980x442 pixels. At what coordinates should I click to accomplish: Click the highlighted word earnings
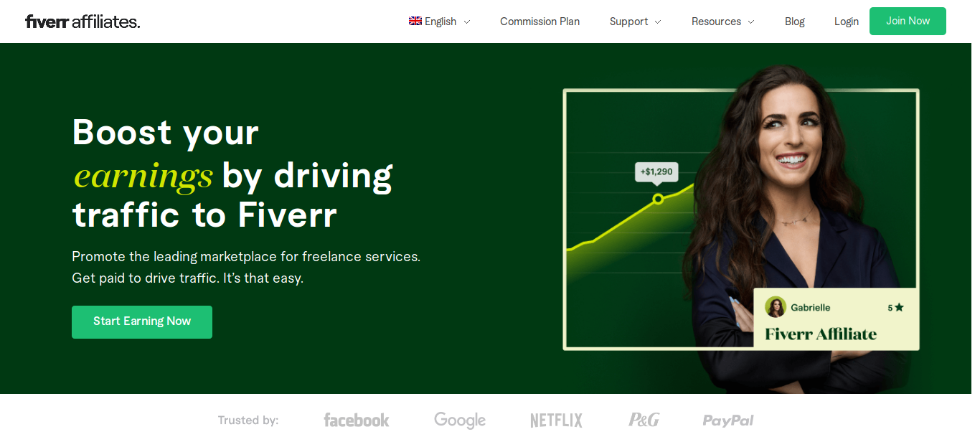[x=143, y=175]
